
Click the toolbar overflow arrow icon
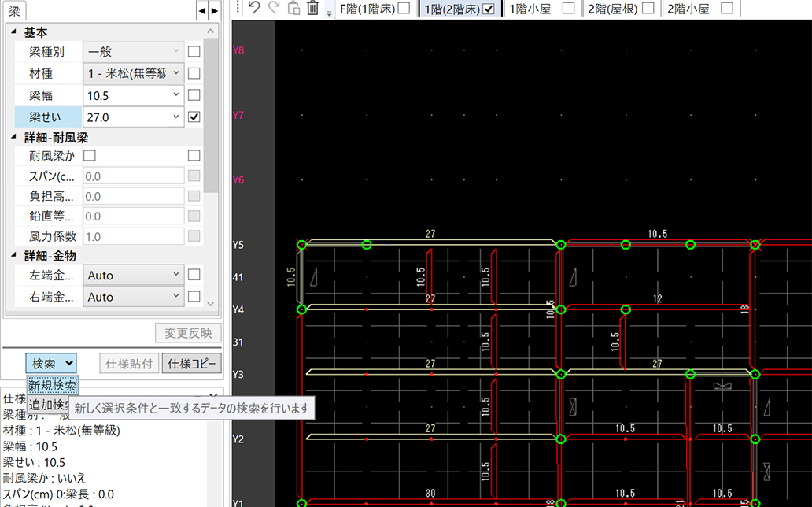pos(329,13)
